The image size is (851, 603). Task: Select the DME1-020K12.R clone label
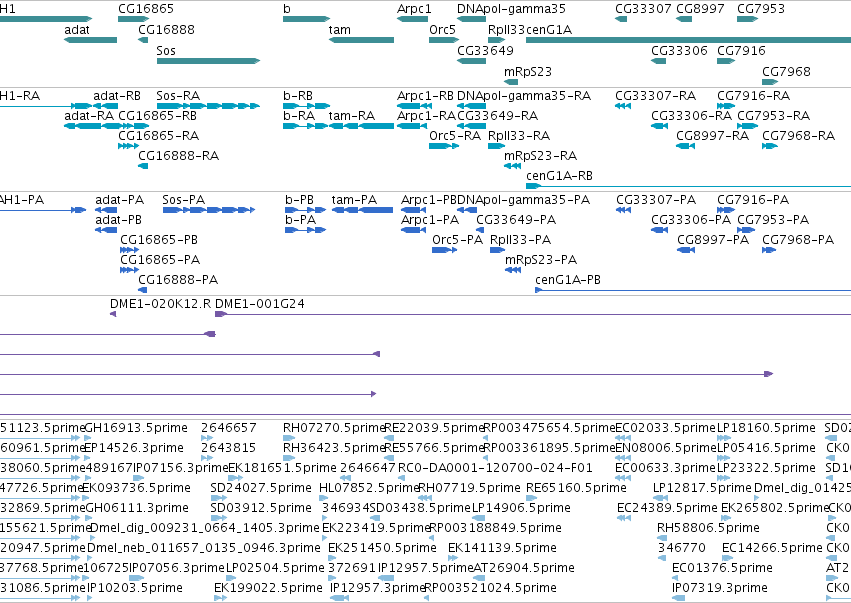(161, 304)
